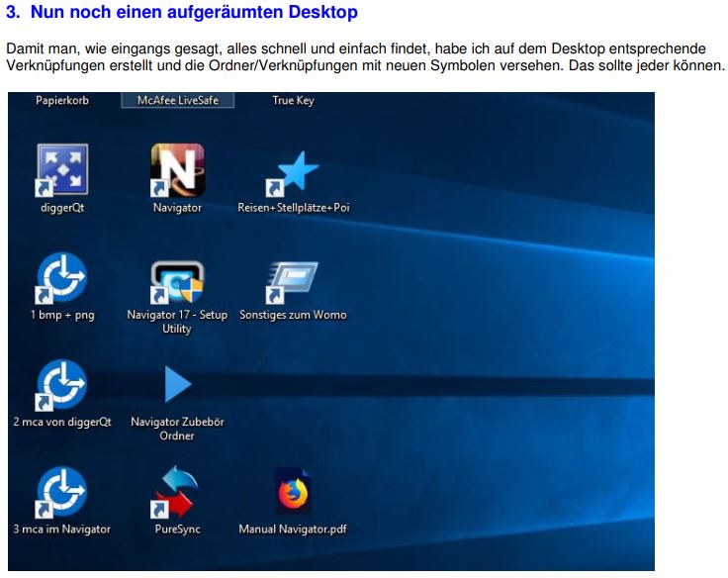This screenshot has height=578, width=728.
Task: Select the '2 mca von diggerQt' icon
Action: (x=61, y=386)
